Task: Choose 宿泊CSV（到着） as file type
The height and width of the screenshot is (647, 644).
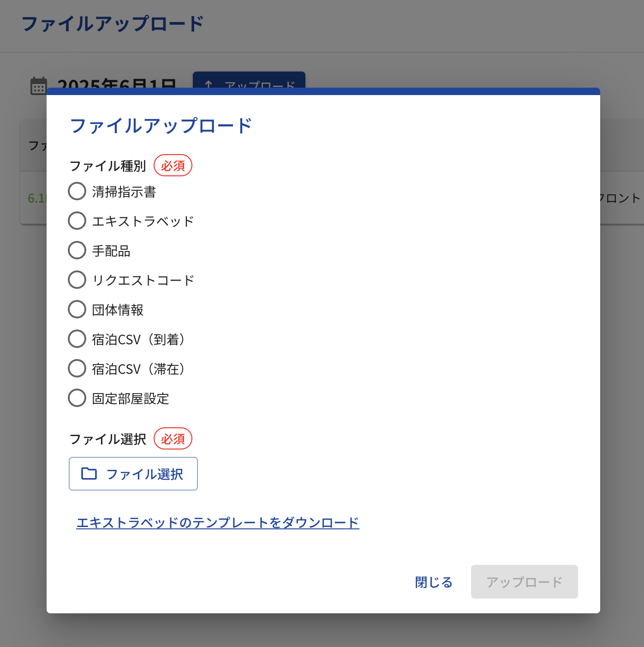Action: [77, 339]
